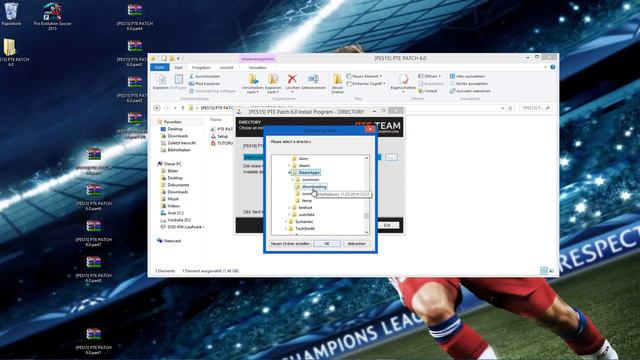Click the address bar refresh icon
This screenshot has width=640, height=360.
pyautogui.click(x=510, y=108)
